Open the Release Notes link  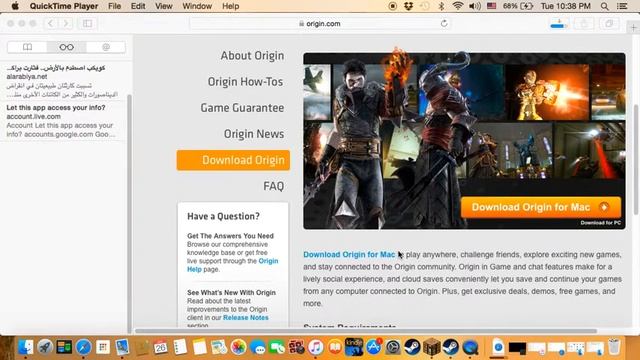click(246, 318)
